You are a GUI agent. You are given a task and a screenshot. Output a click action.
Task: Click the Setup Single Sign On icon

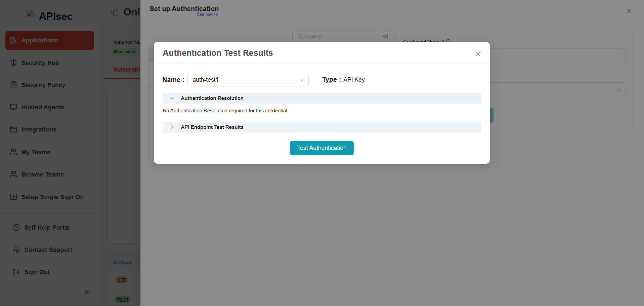click(x=13, y=197)
